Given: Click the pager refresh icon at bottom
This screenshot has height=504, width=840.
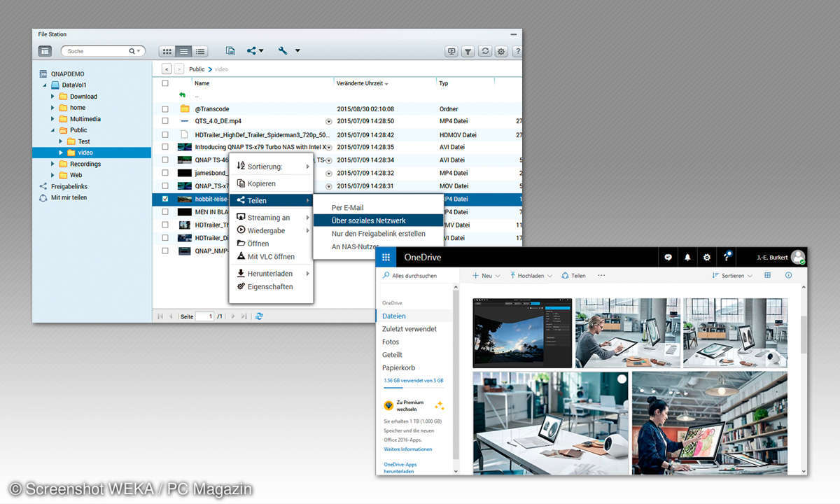Looking at the screenshot, I should (259, 316).
